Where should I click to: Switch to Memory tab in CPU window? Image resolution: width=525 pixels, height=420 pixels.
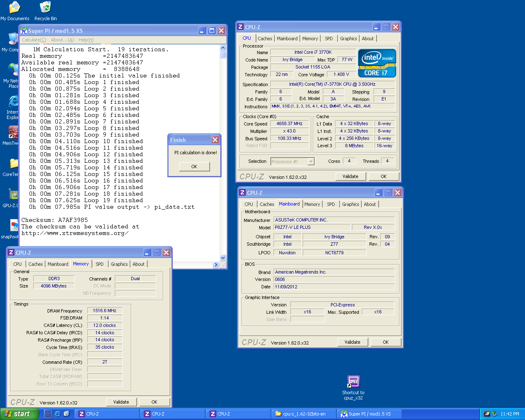click(310, 39)
